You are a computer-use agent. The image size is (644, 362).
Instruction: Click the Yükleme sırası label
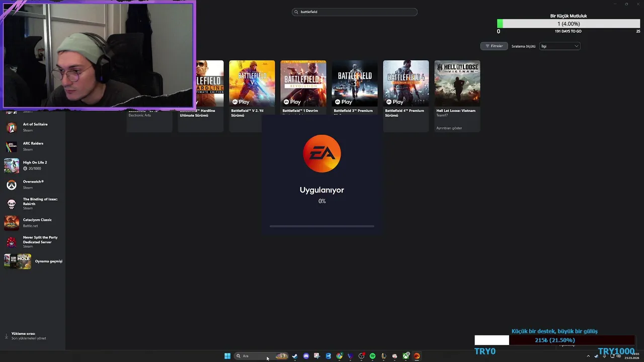[23, 334]
